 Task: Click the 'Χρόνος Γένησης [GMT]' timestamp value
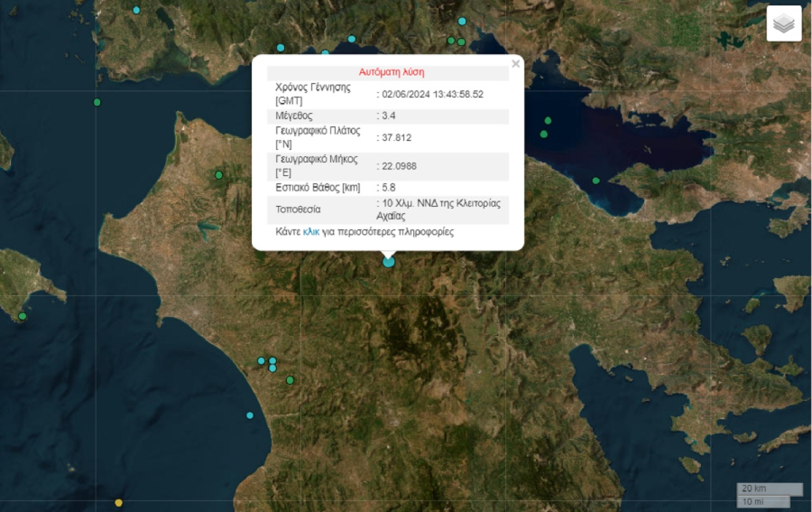(432, 94)
